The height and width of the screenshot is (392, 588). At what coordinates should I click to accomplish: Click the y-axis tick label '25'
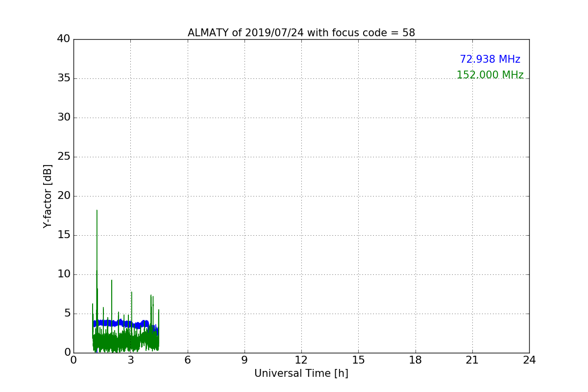pyautogui.click(x=64, y=157)
